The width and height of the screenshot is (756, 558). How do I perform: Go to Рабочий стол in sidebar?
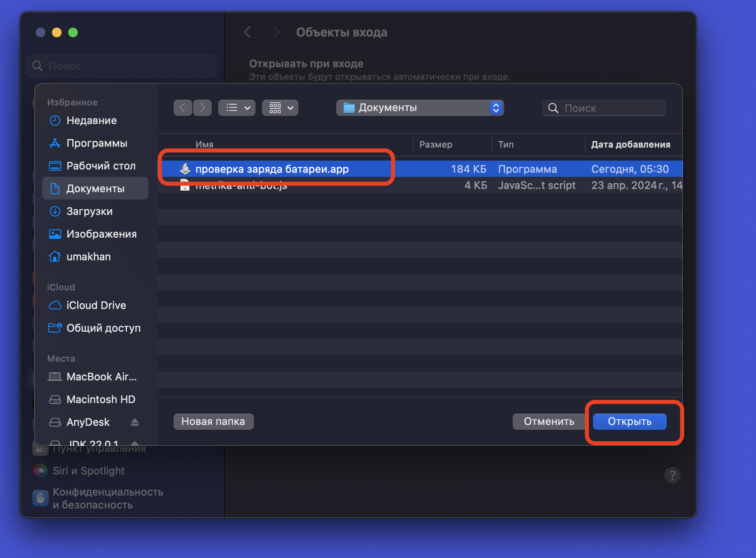pos(101,166)
